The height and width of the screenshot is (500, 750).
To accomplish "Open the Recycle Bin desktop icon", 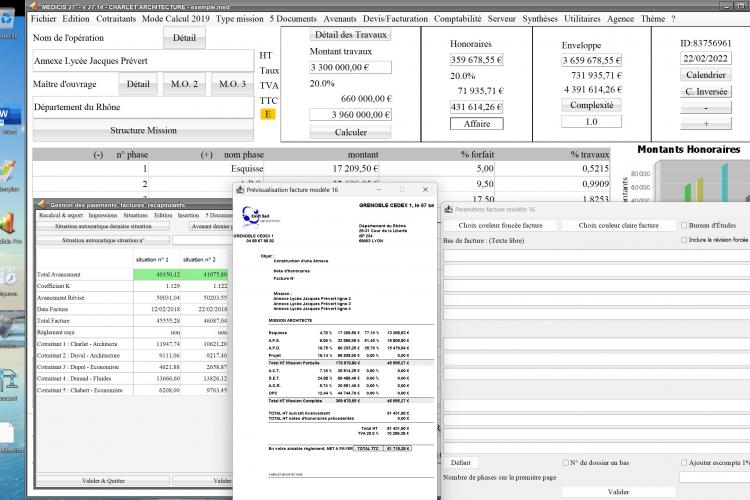I will tap(8, 20).
